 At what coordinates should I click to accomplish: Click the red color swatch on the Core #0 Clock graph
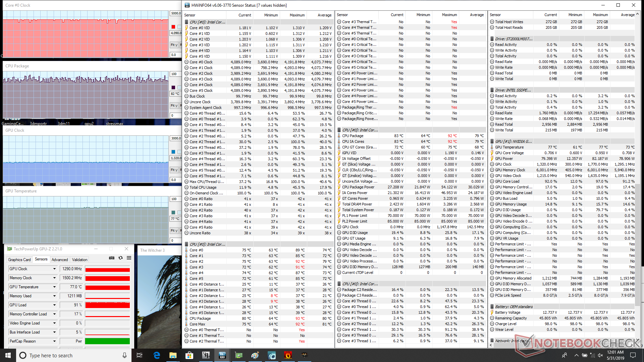[173, 27]
